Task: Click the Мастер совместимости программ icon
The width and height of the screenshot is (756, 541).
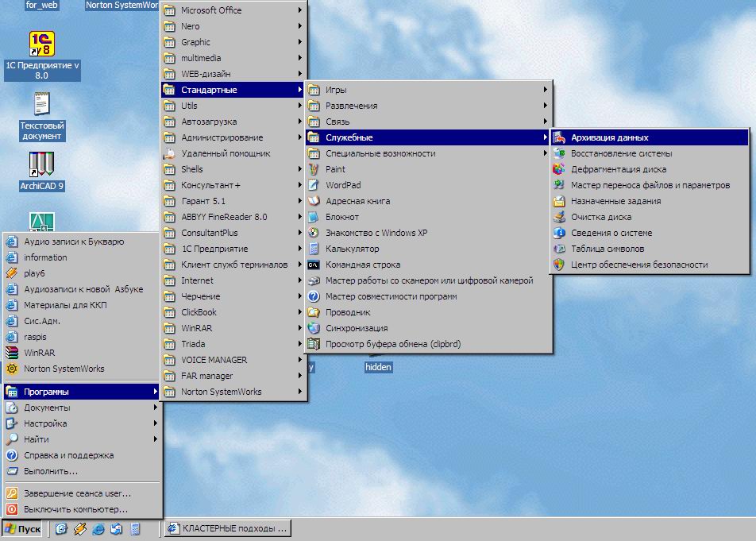Action: coord(314,296)
